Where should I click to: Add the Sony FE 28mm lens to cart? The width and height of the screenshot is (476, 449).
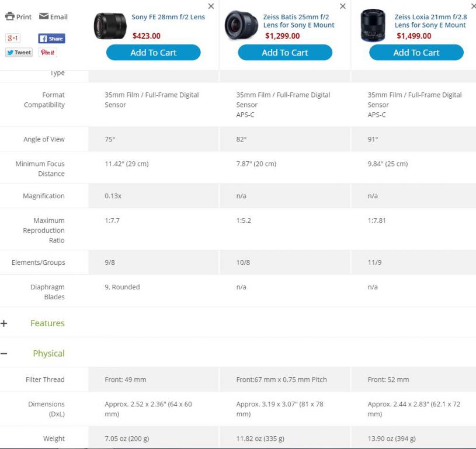point(153,53)
